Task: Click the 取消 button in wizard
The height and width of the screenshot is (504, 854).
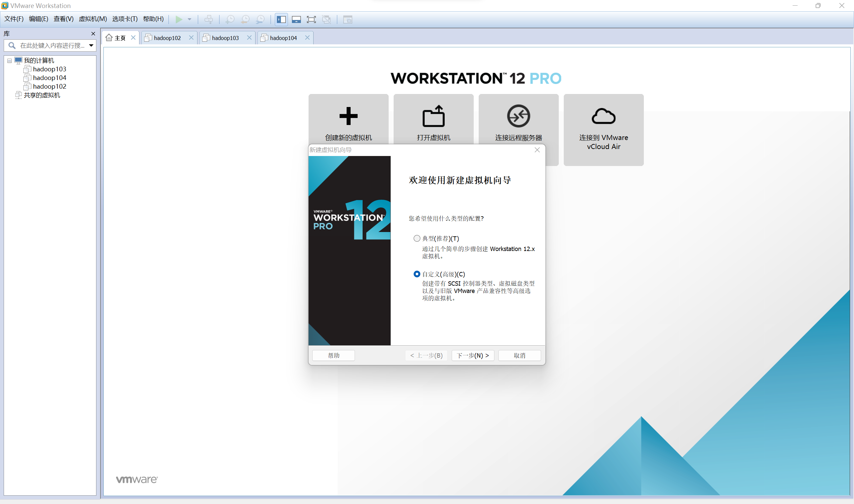Action: click(x=519, y=355)
